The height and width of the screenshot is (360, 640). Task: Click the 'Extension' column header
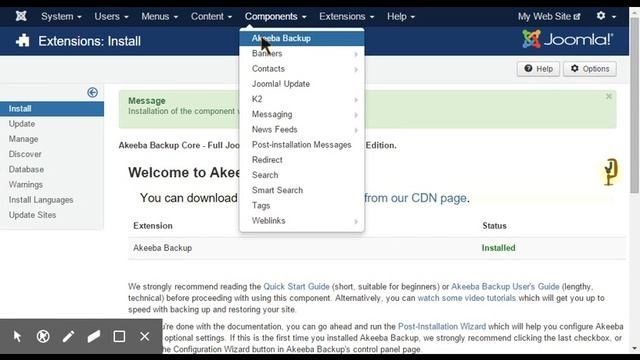coord(153,226)
